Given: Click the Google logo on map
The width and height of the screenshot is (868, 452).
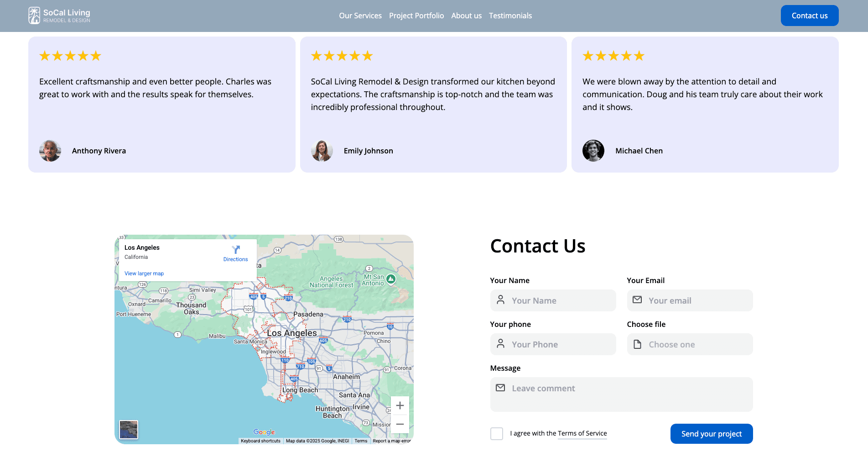Looking at the screenshot, I should (264, 432).
